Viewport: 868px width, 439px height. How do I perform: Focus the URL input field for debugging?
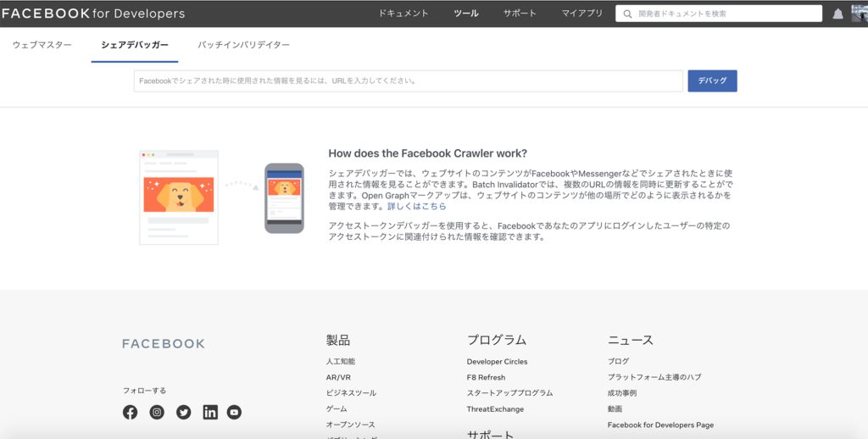409,81
